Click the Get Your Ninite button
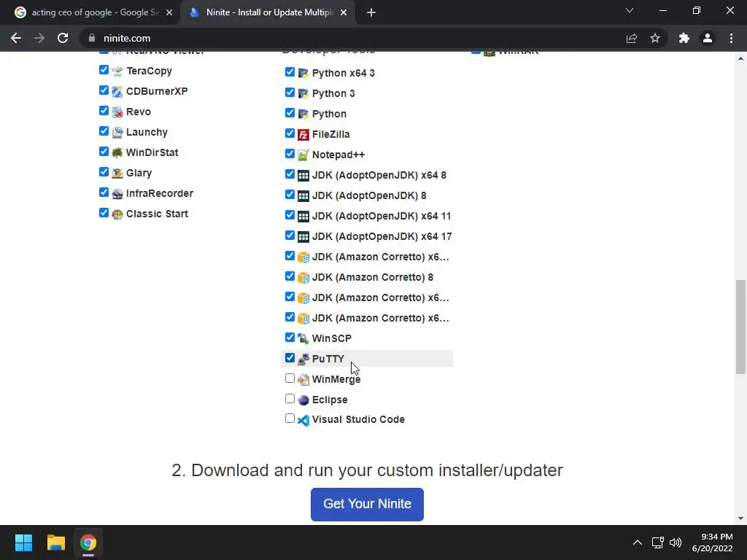The width and height of the screenshot is (747, 560). pos(367,504)
